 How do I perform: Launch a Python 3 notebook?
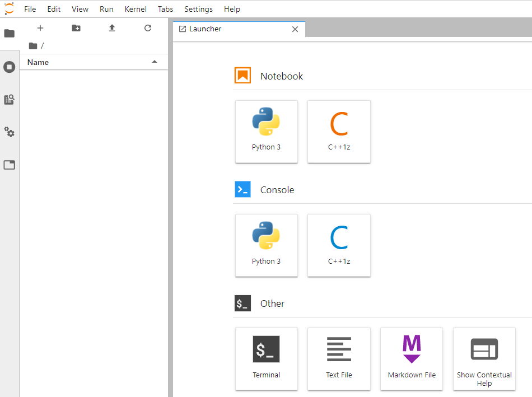(x=267, y=132)
